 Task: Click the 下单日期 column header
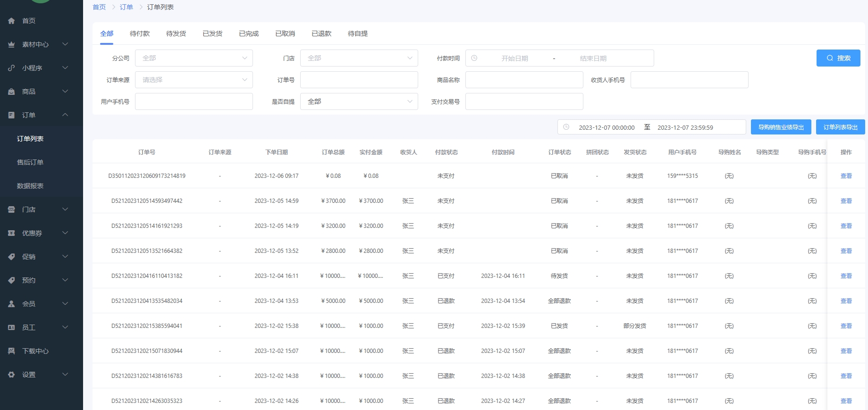(277, 152)
